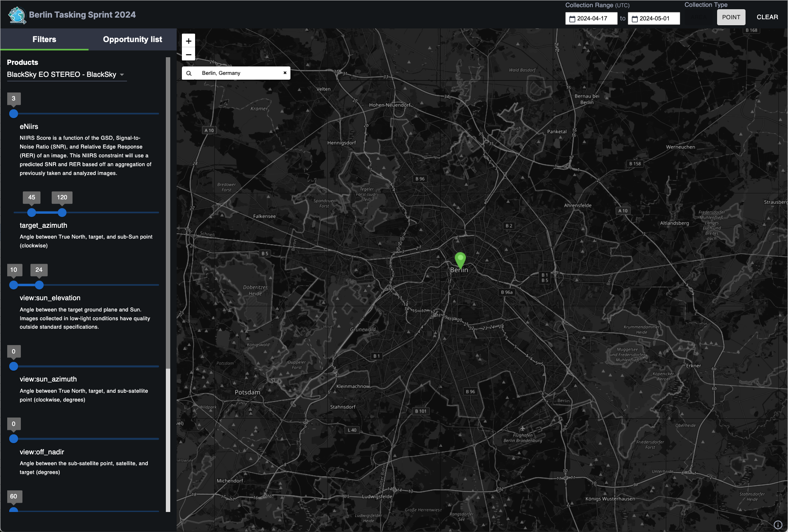Image resolution: width=788 pixels, height=532 pixels.
Task: Click the eNiirs slider handle at 3
Action: [14, 114]
